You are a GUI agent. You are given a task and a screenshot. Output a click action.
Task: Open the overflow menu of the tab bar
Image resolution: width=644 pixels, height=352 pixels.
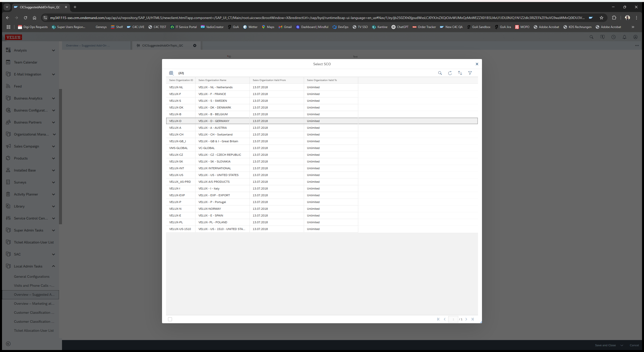[x=637, y=45]
